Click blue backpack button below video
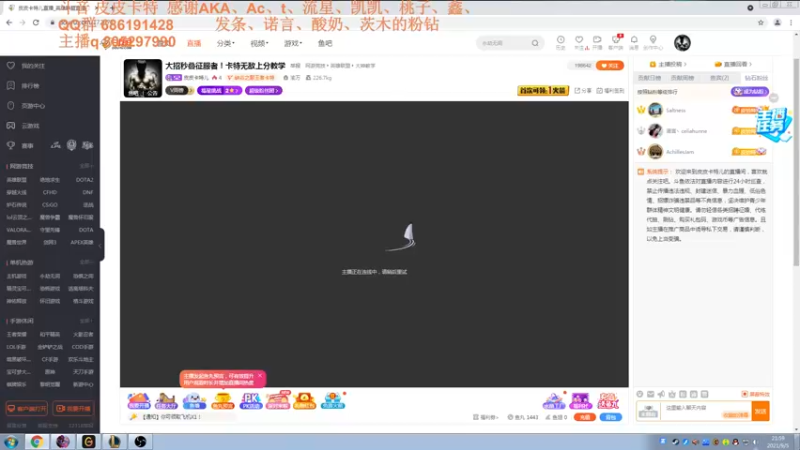The height and width of the screenshot is (450, 800). 610,417
